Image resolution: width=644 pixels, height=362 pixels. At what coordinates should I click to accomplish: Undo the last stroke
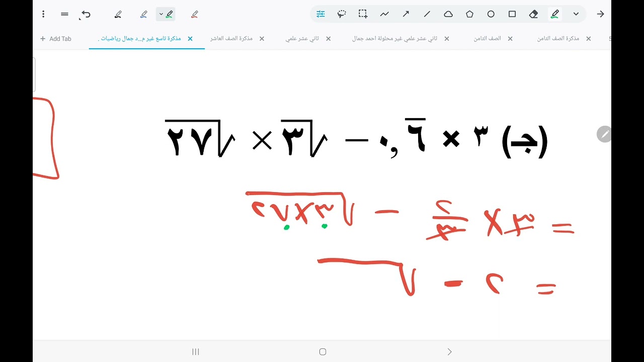tap(86, 14)
